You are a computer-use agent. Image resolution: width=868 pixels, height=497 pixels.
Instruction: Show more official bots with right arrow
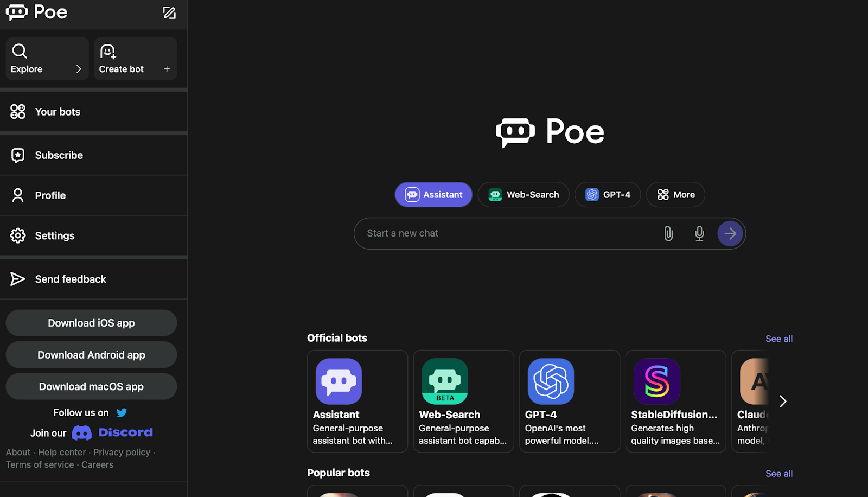782,402
